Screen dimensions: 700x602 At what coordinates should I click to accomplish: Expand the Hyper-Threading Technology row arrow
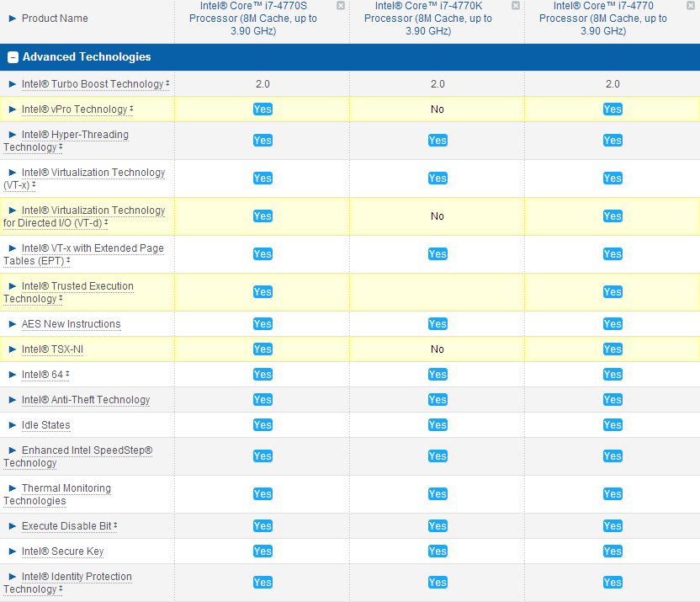[13, 135]
